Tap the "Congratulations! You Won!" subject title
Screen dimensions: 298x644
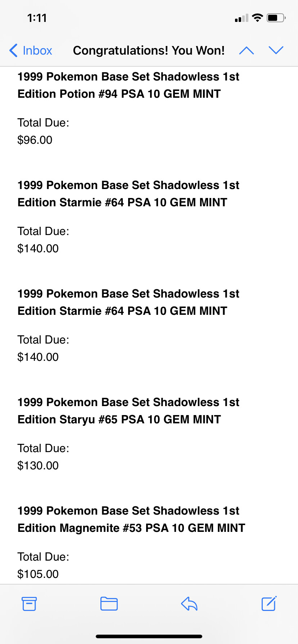click(149, 51)
